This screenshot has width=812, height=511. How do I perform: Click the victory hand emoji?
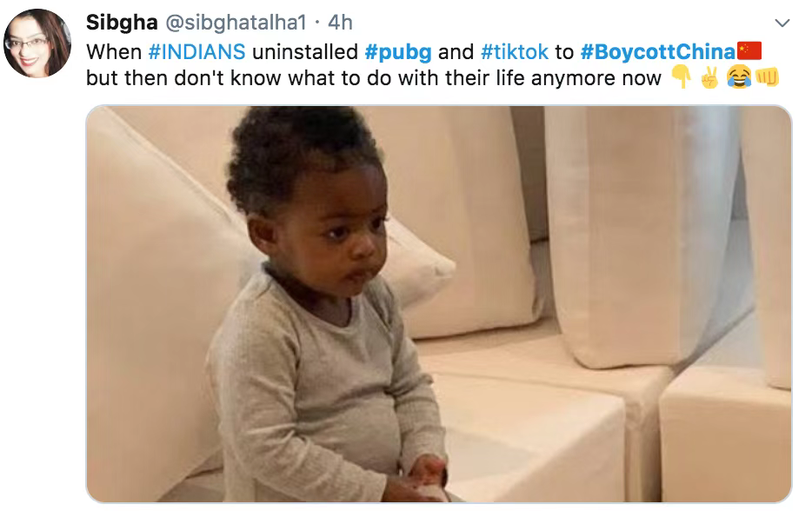[x=709, y=77]
